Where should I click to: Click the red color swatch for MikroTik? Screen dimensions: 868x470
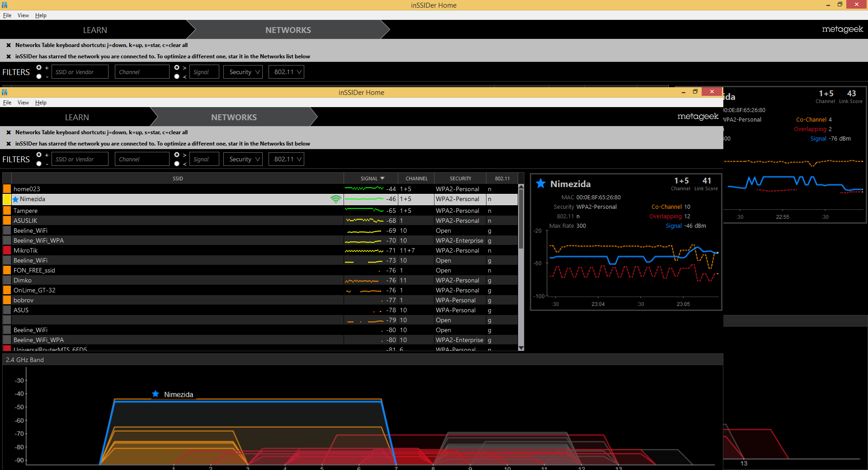[x=7, y=250]
